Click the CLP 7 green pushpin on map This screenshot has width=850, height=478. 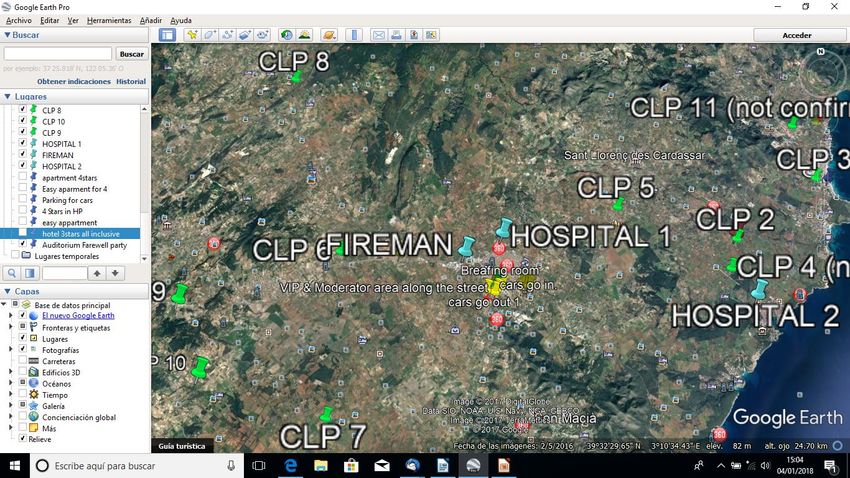[x=326, y=415]
